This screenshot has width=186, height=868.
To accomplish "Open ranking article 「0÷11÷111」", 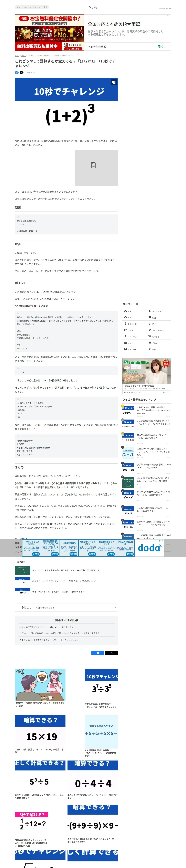I will (154, 523).
